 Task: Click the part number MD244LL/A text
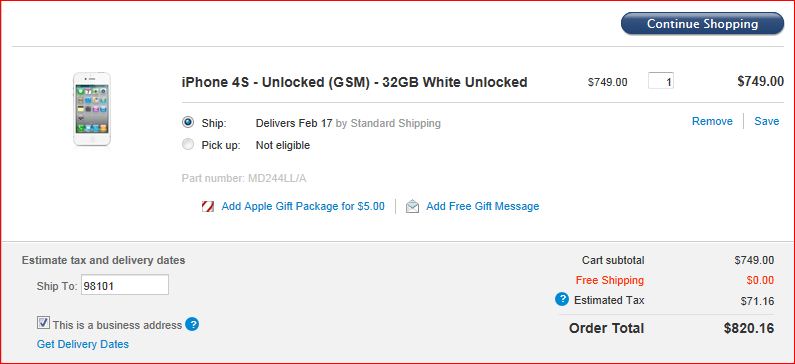point(244,178)
